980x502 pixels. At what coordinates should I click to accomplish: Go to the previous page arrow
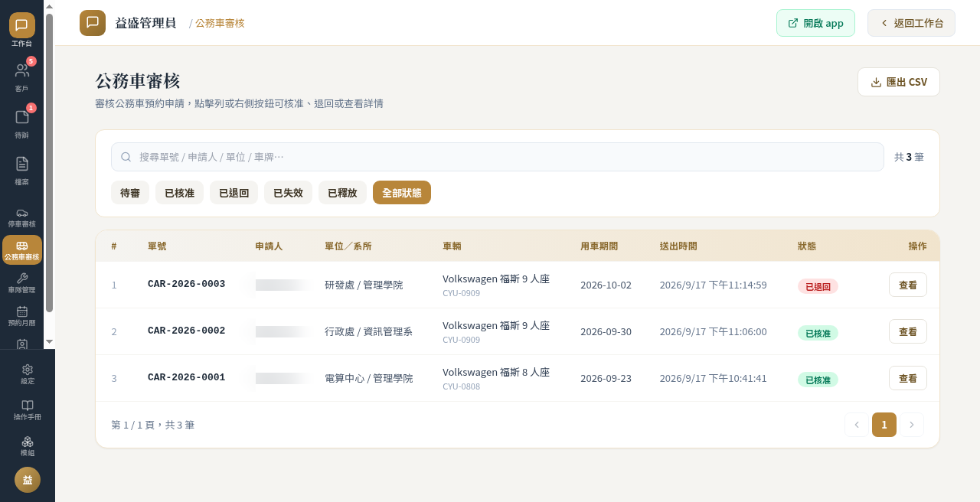tap(857, 425)
